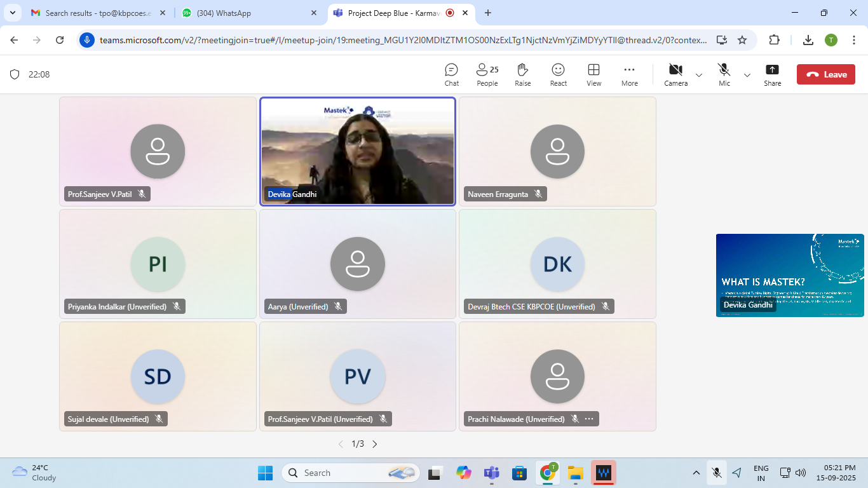Switch to the Gmail Search results tab
The image size is (868, 488).
coord(95,13)
